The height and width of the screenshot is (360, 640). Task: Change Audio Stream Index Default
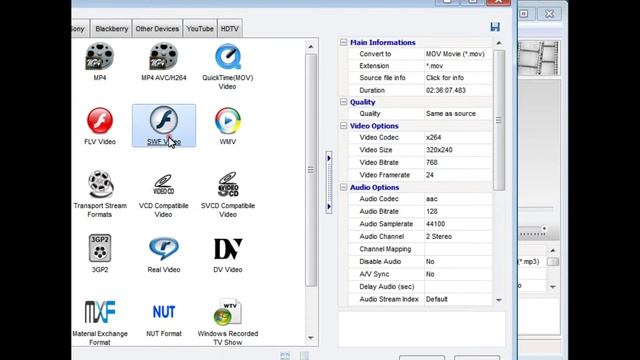tap(458, 299)
